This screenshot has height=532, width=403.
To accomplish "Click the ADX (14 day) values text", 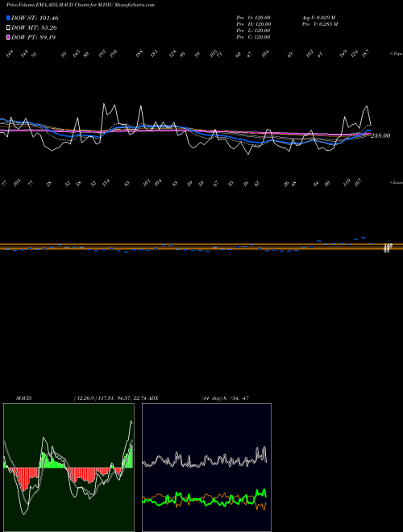I will click(225, 398).
